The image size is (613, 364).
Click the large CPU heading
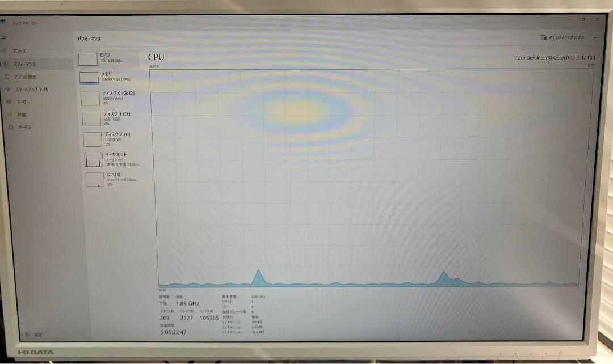click(x=156, y=57)
